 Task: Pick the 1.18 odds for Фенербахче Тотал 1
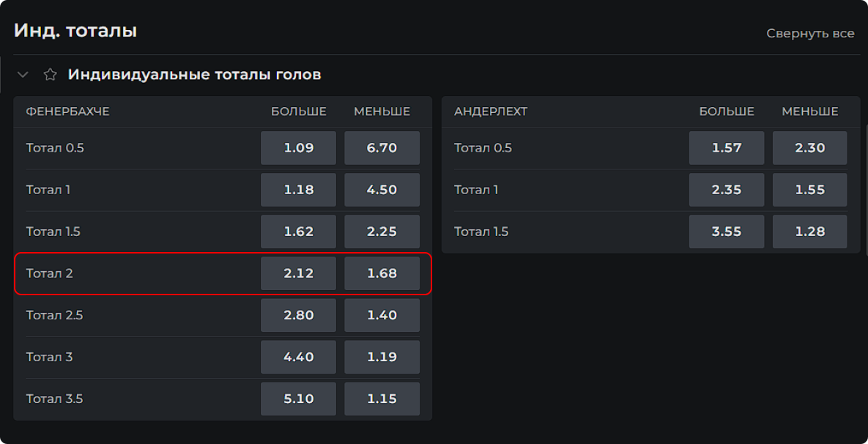point(298,190)
